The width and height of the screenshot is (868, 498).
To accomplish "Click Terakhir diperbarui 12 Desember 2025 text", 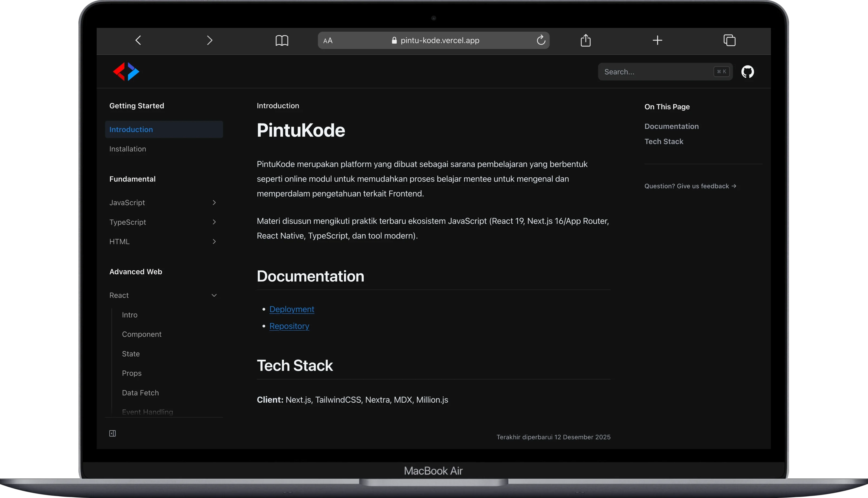I will tap(553, 437).
